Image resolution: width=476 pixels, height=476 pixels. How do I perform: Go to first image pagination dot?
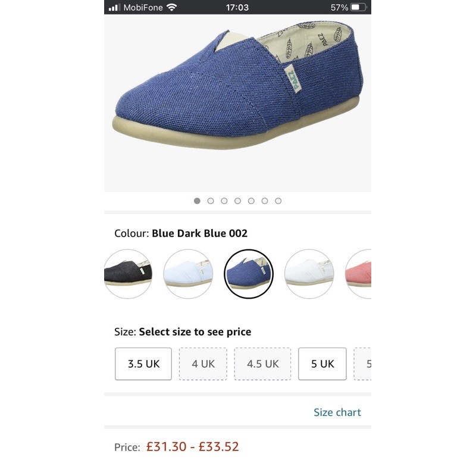tap(197, 201)
